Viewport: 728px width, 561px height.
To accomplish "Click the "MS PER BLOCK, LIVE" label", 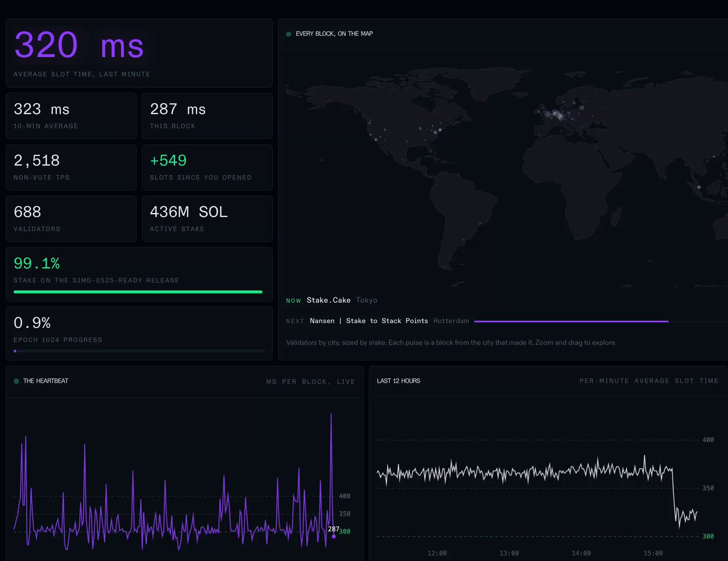I will pyautogui.click(x=311, y=381).
